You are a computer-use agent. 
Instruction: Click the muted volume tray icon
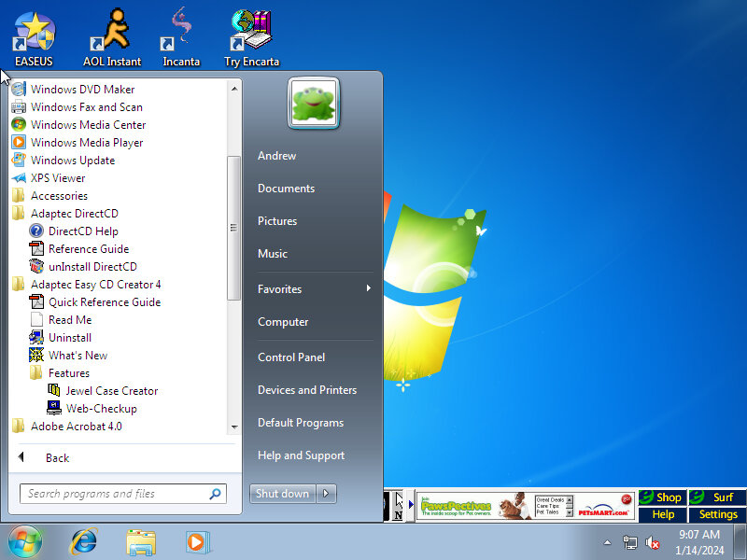[653, 542]
